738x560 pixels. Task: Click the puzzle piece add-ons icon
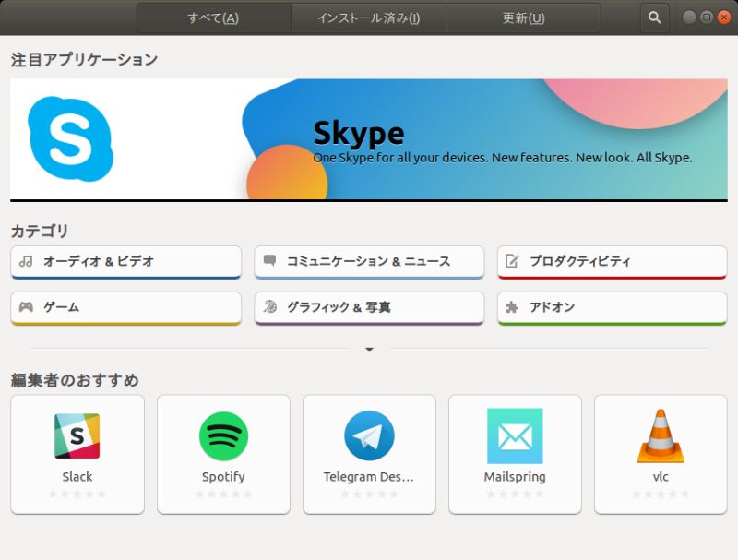pos(512,307)
